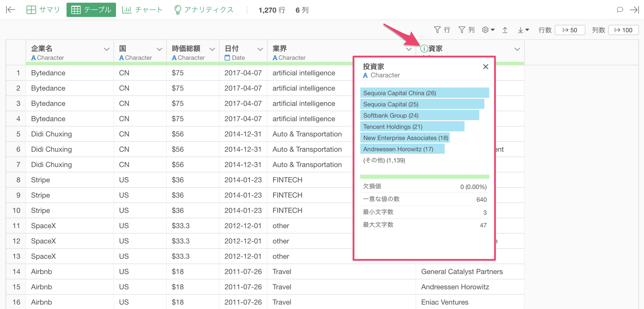Open 企業名 column header menu

tap(107, 49)
